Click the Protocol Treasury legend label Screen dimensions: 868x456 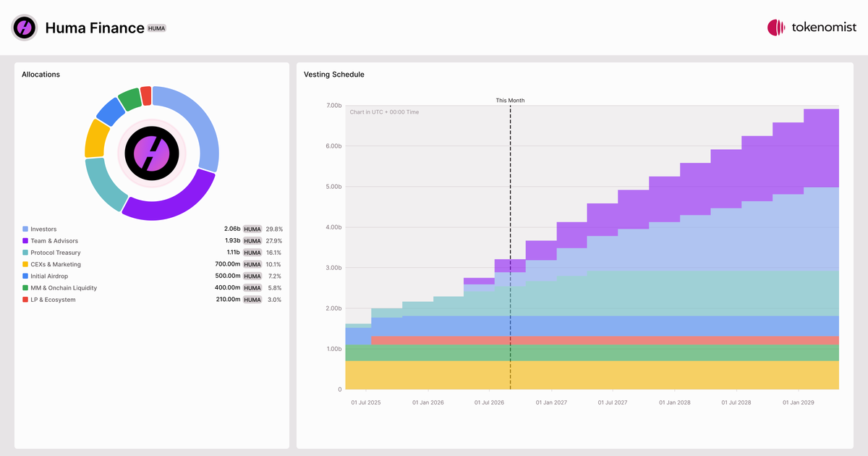(x=56, y=253)
